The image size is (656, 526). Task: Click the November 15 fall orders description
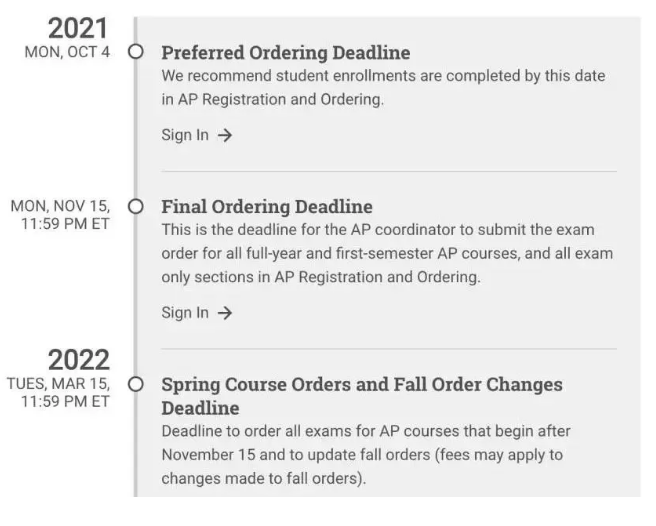366,455
